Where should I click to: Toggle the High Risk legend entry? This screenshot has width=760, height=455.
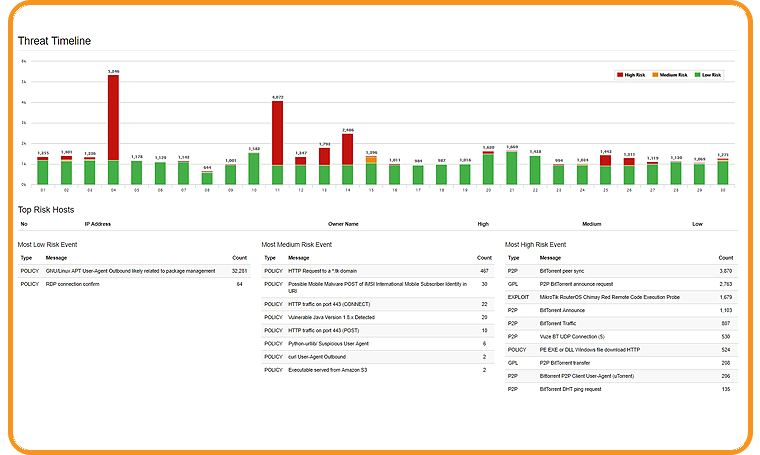click(633, 75)
